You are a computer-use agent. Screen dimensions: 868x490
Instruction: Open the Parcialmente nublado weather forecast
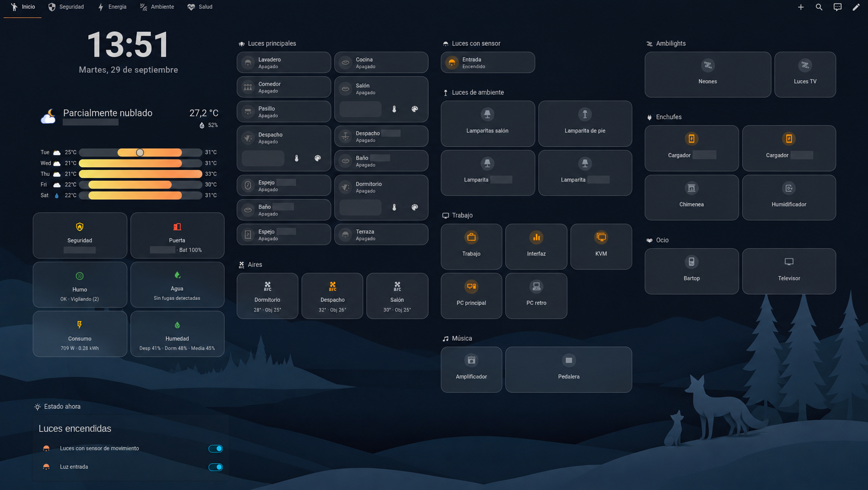(x=129, y=118)
